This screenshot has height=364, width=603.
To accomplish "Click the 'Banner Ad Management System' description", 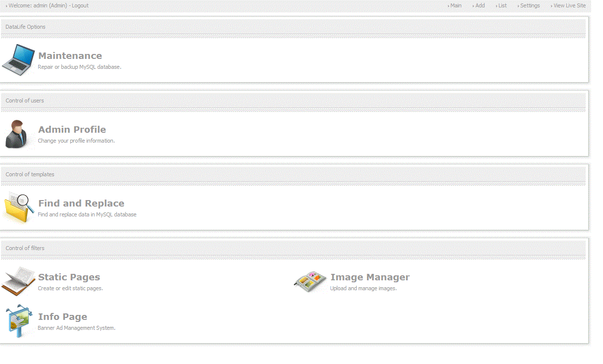I will pos(76,328).
